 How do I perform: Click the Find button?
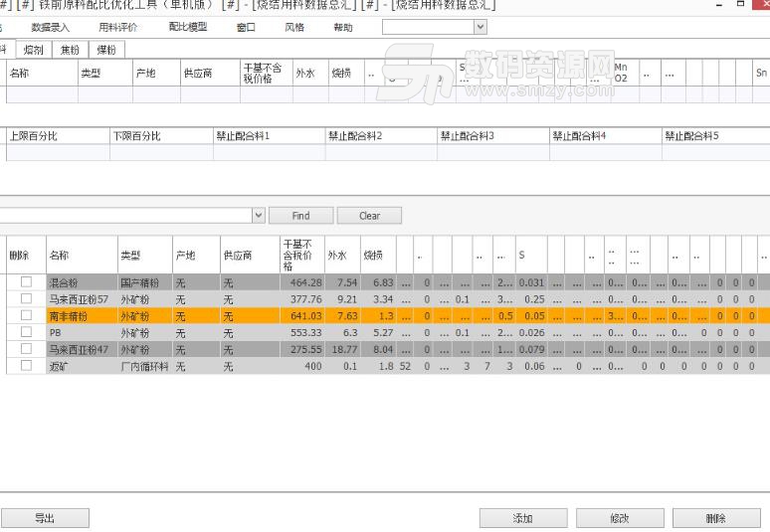coord(301,216)
